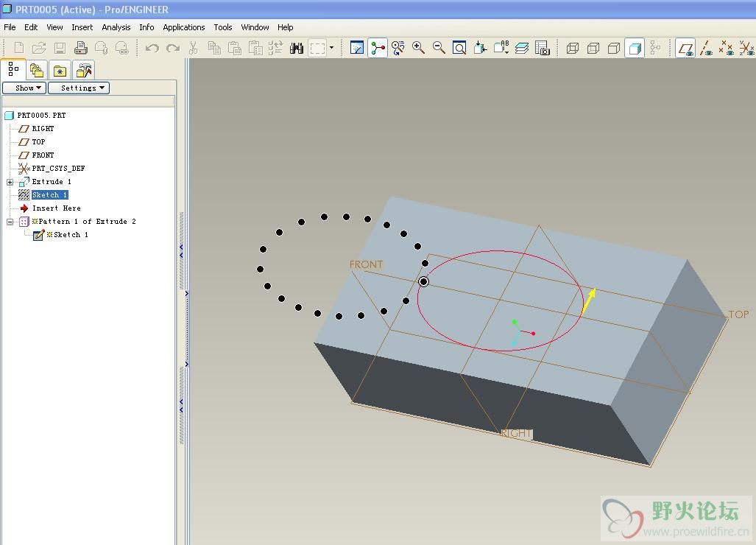Open the Saved view list icon
Screen dimensions: 756x545
(501, 48)
